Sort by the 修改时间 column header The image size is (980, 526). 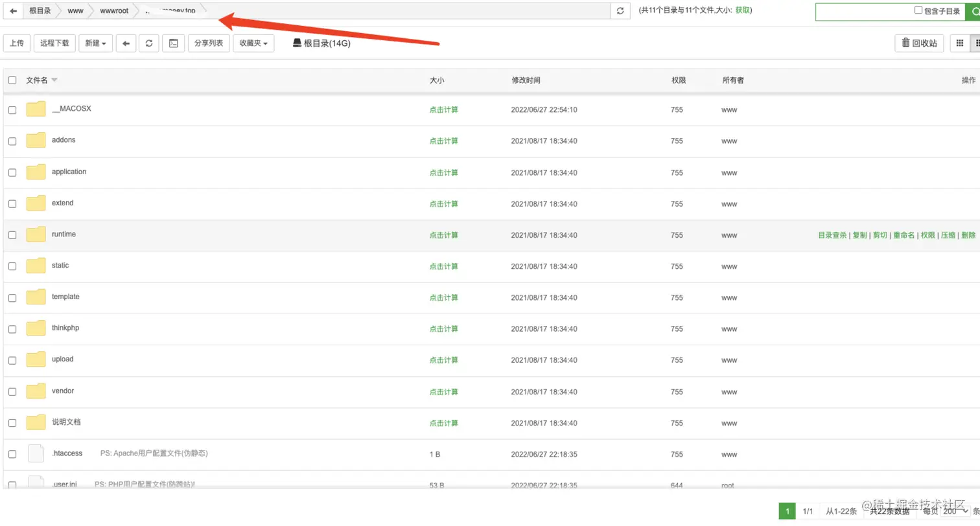click(526, 80)
